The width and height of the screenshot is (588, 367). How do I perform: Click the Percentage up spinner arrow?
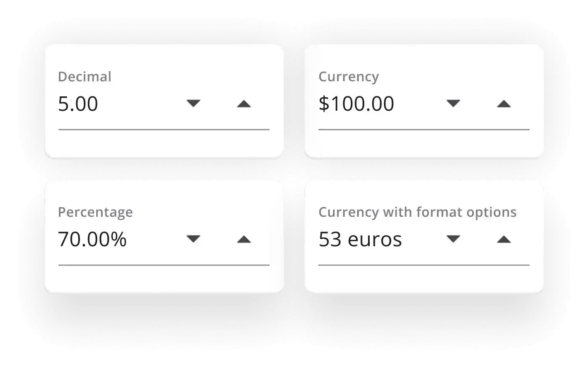click(x=243, y=239)
